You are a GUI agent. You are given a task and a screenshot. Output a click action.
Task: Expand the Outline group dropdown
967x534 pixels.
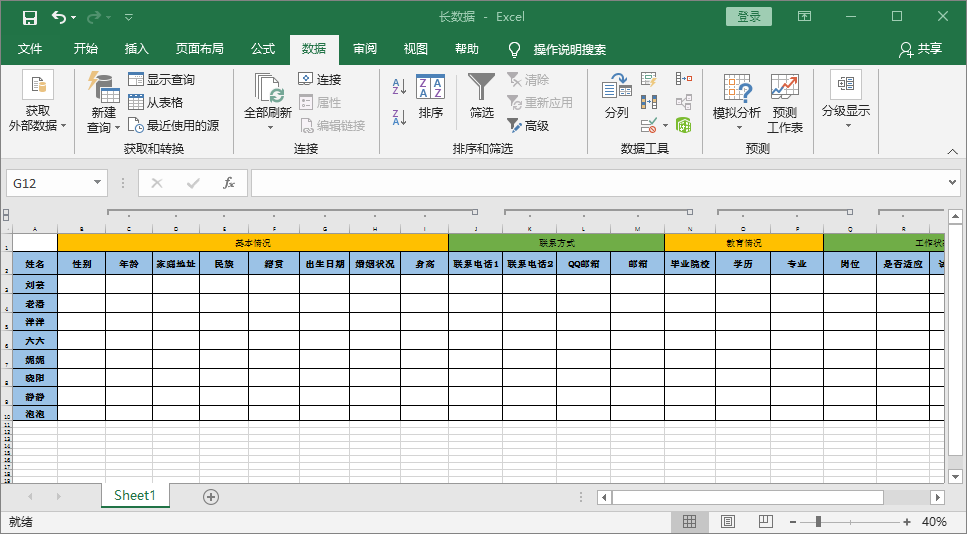coord(846,103)
